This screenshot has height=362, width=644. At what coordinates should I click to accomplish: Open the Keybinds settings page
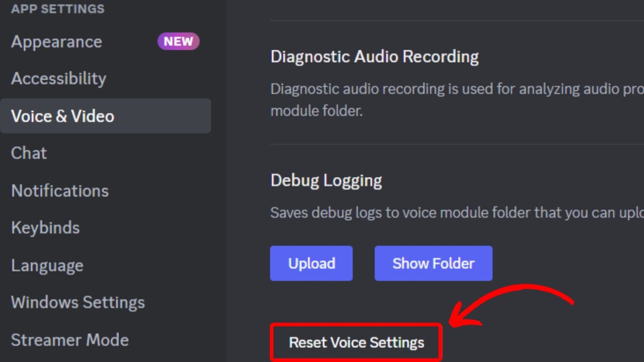(x=45, y=228)
